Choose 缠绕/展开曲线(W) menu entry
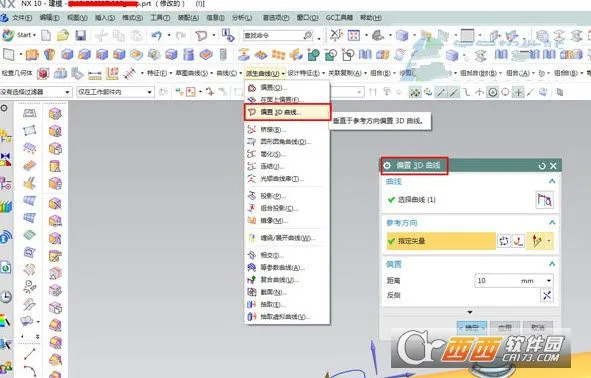 click(287, 238)
